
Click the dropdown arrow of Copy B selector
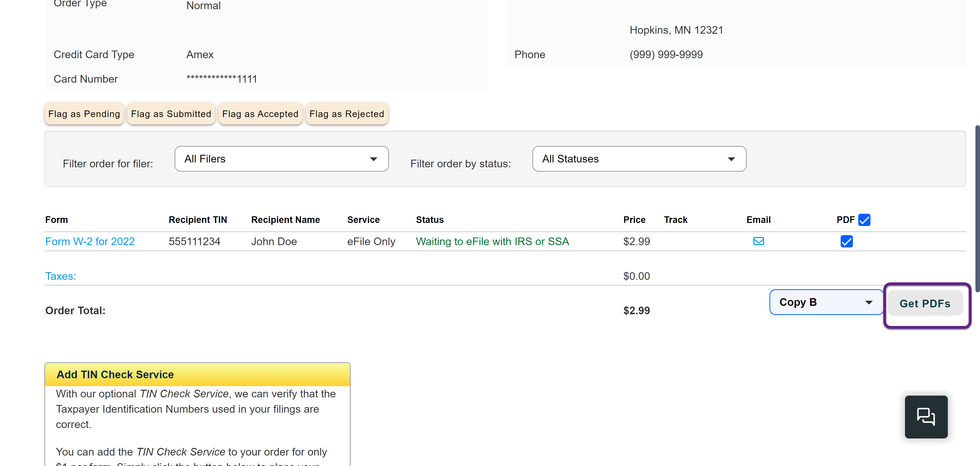(868, 303)
